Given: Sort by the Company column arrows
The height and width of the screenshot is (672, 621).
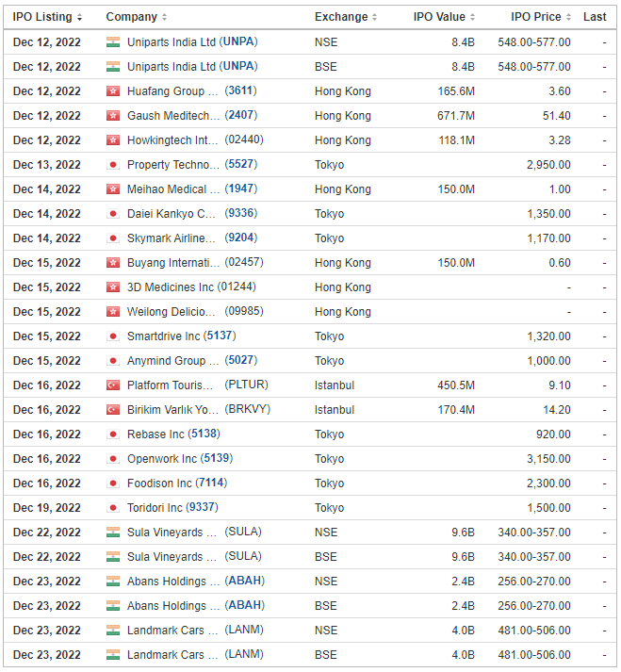Looking at the screenshot, I should coord(164,17).
